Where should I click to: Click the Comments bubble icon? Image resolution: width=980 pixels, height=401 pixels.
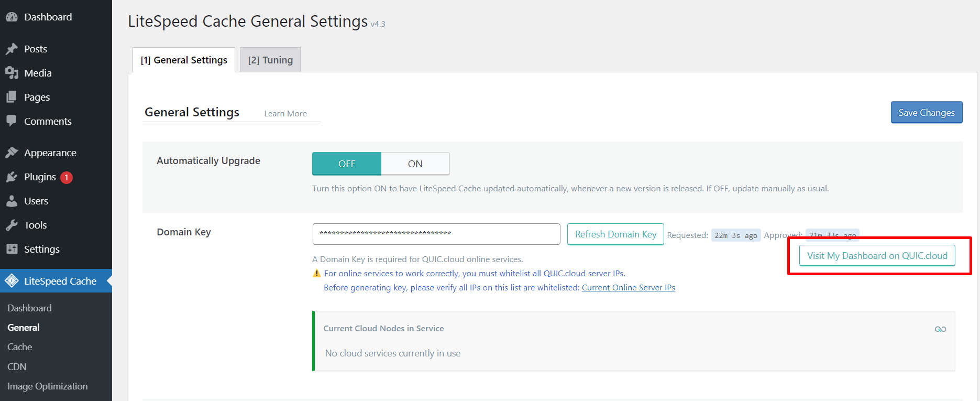12,121
